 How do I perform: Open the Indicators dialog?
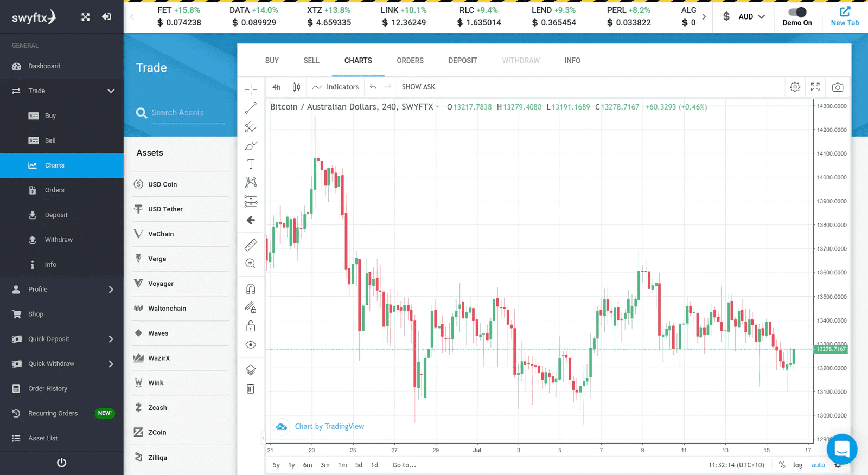[336, 87]
